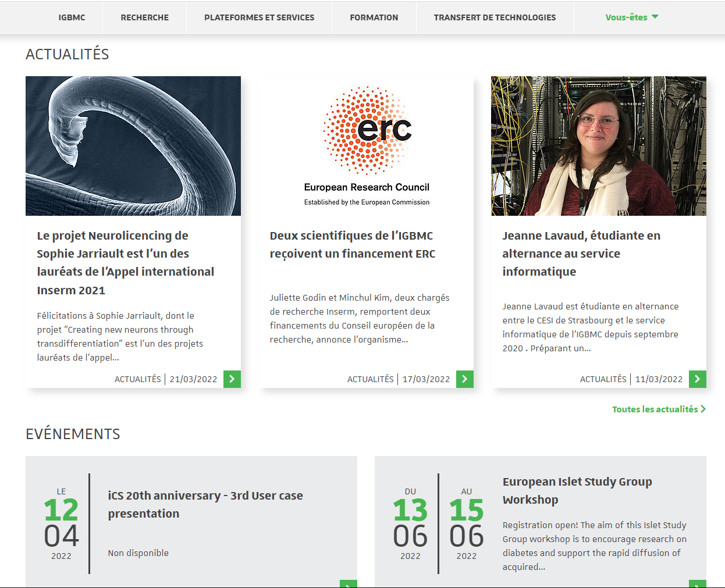Click the 21/03/2022 article date
The image size is (725, 588).
193,379
